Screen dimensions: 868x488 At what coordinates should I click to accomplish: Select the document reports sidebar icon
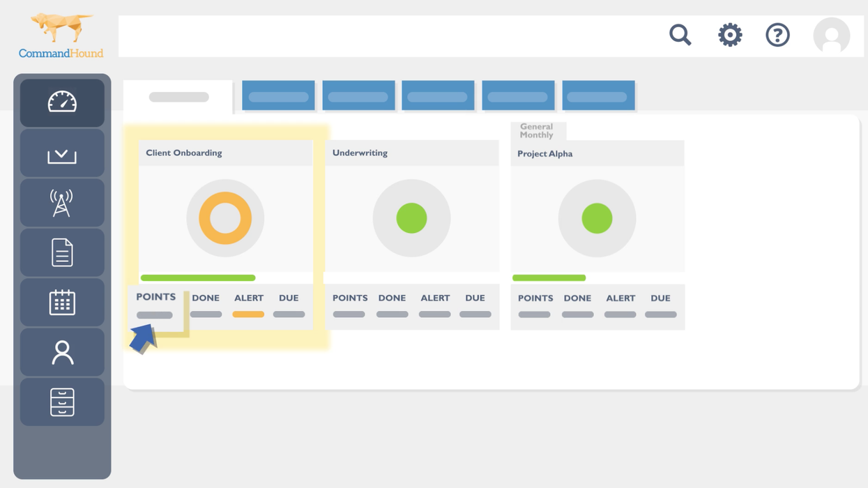[x=62, y=252]
